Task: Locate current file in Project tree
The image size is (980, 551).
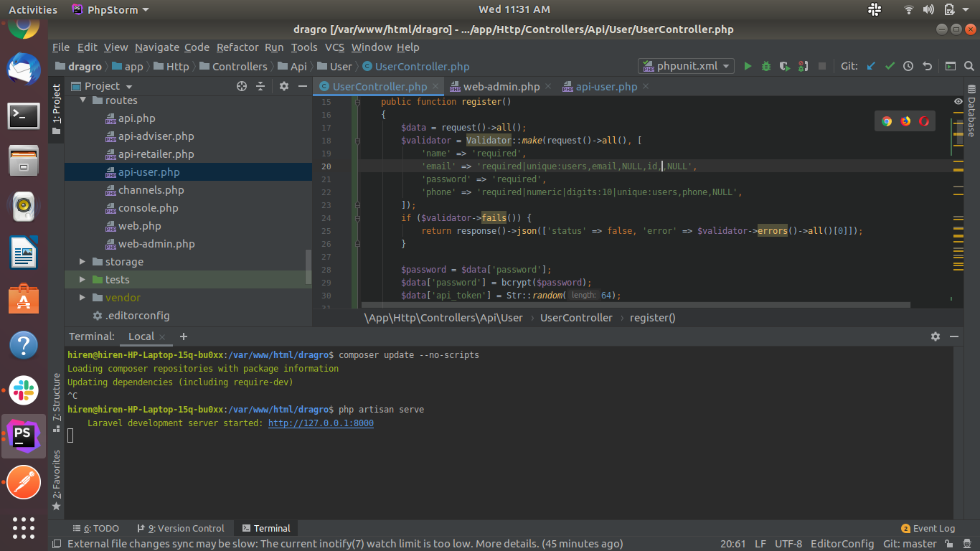Action: [x=242, y=86]
